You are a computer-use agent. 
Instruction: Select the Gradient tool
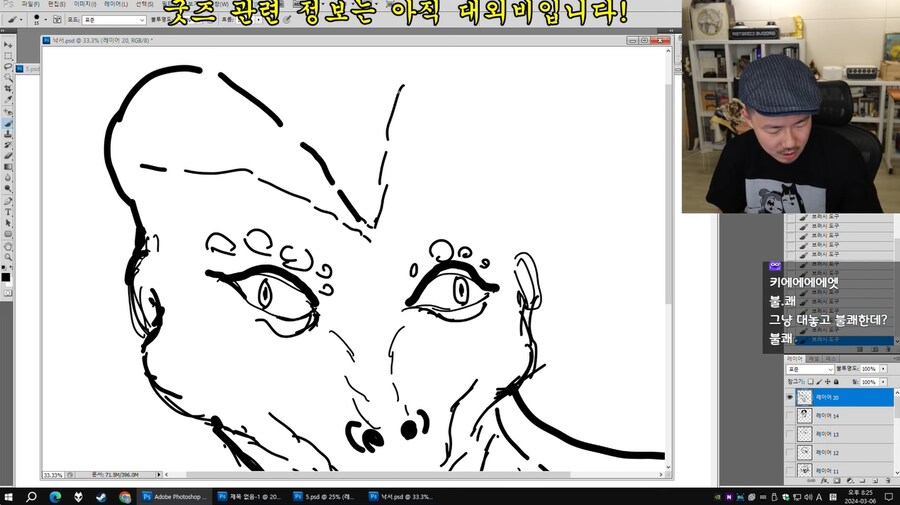[x=8, y=166]
